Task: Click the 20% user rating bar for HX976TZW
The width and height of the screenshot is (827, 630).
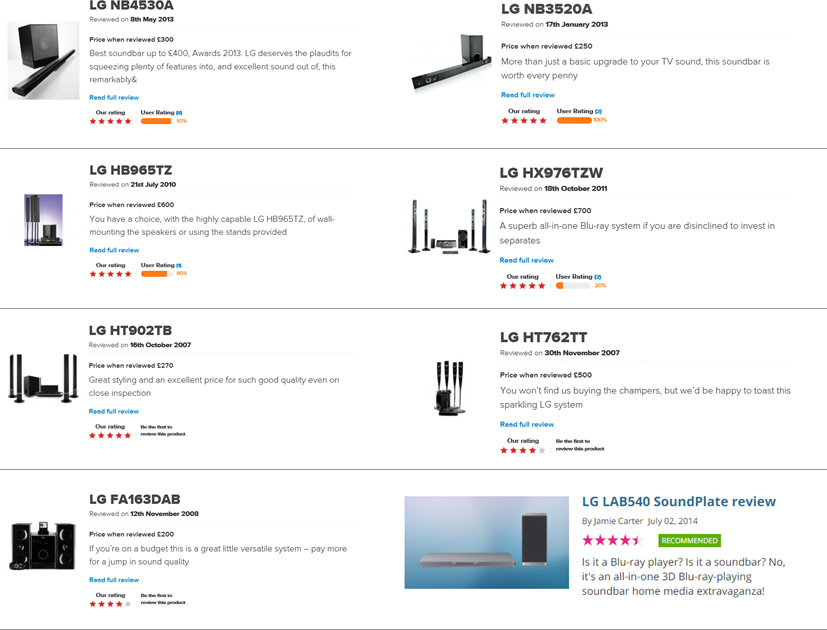Action: tap(573, 285)
